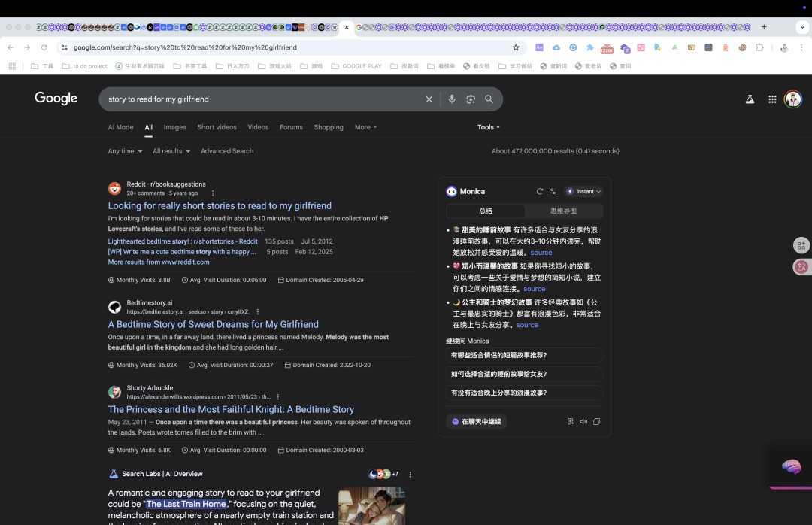Screen dimensions: 812x525
Task: Open 'A Bedtime Story of Sweet Dreams' result
Action: [x=213, y=324]
